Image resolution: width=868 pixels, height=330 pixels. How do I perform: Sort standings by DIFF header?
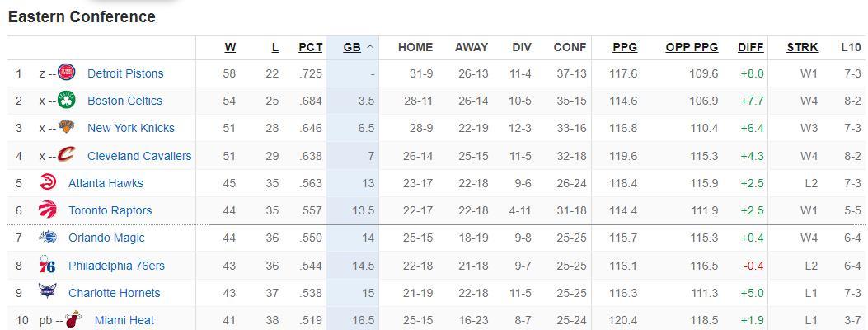[750, 47]
